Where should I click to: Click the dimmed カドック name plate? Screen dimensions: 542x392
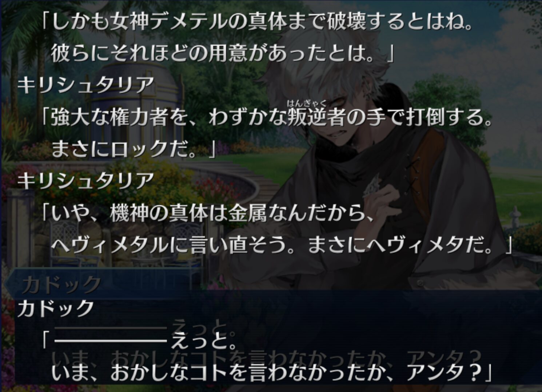(x=61, y=284)
